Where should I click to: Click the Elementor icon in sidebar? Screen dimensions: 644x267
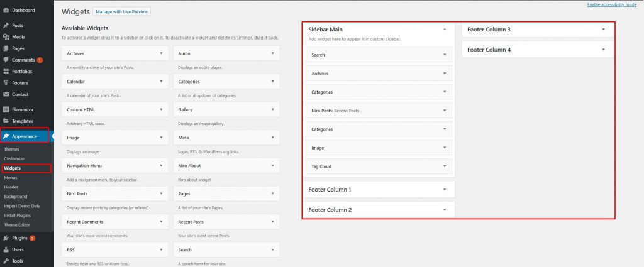point(6,109)
